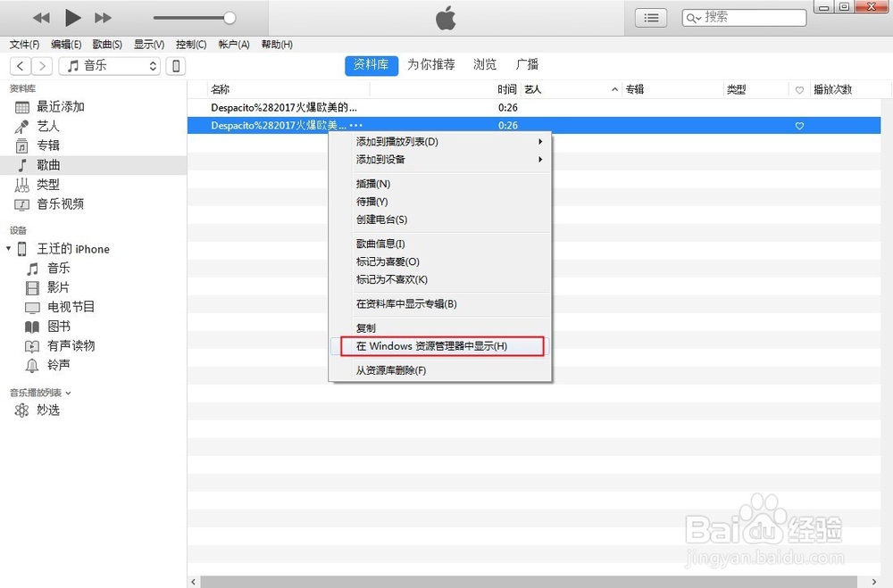Image resolution: width=893 pixels, height=588 pixels.
Task: Open the 帐户(A) menu
Action: coord(234,45)
